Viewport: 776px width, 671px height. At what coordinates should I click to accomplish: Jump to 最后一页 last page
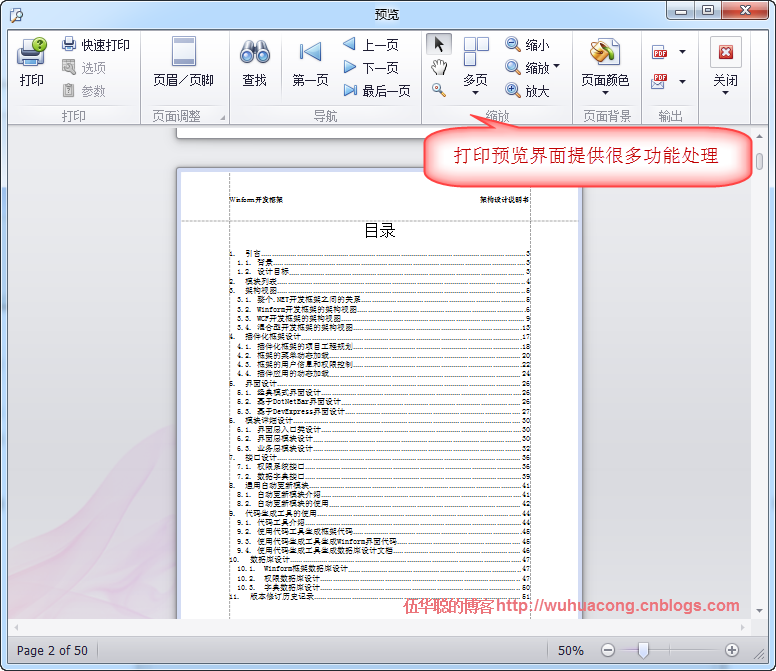(377, 91)
